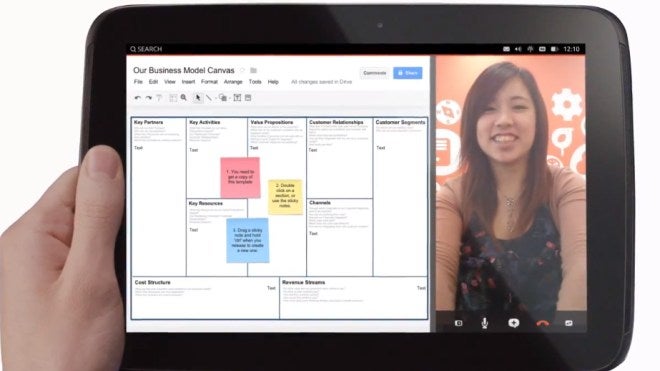Click the Insert image icon
This screenshot has height=371, width=660.
tap(248, 98)
